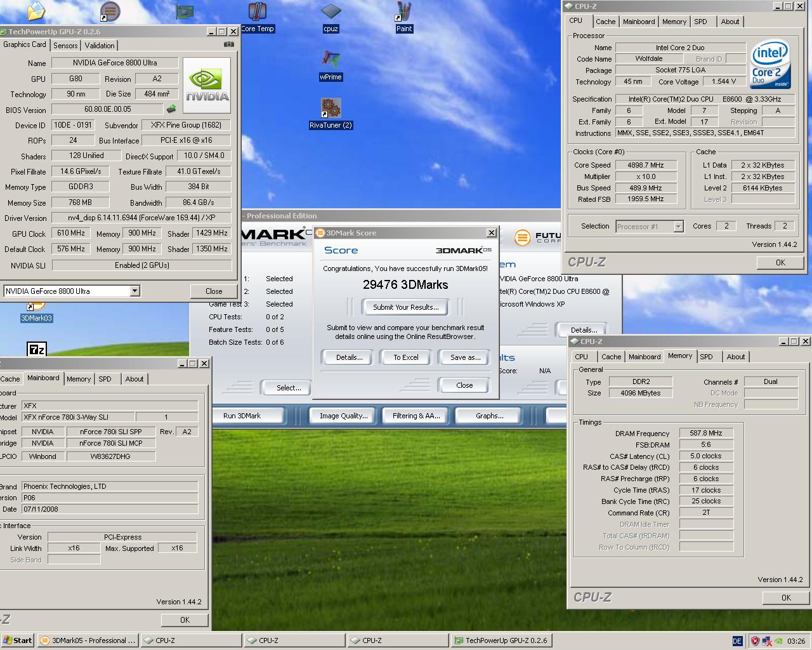Open the Start menu
Viewport: 812px width, 650px height.
click(18, 640)
